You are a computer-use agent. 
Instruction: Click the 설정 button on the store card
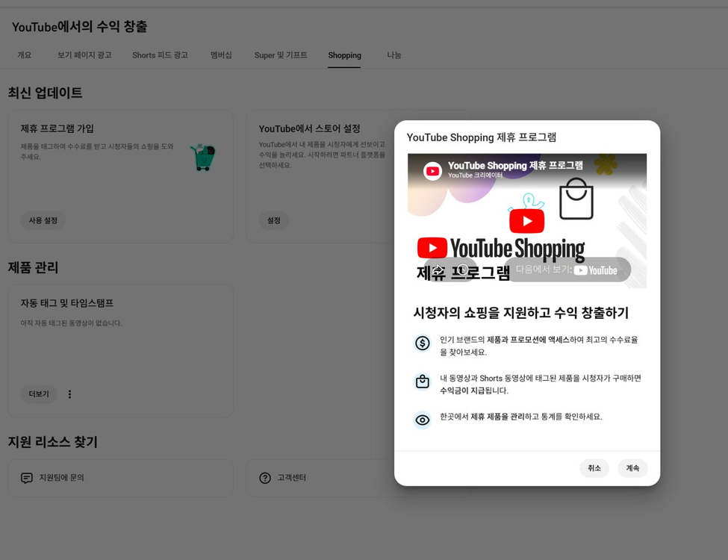click(x=273, y=220)
